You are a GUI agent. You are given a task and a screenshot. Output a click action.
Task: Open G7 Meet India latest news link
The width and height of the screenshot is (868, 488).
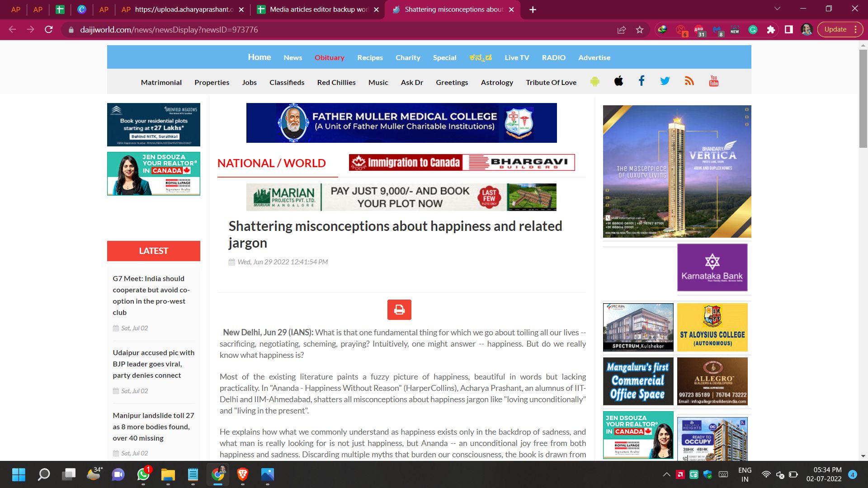pos(151,295)
